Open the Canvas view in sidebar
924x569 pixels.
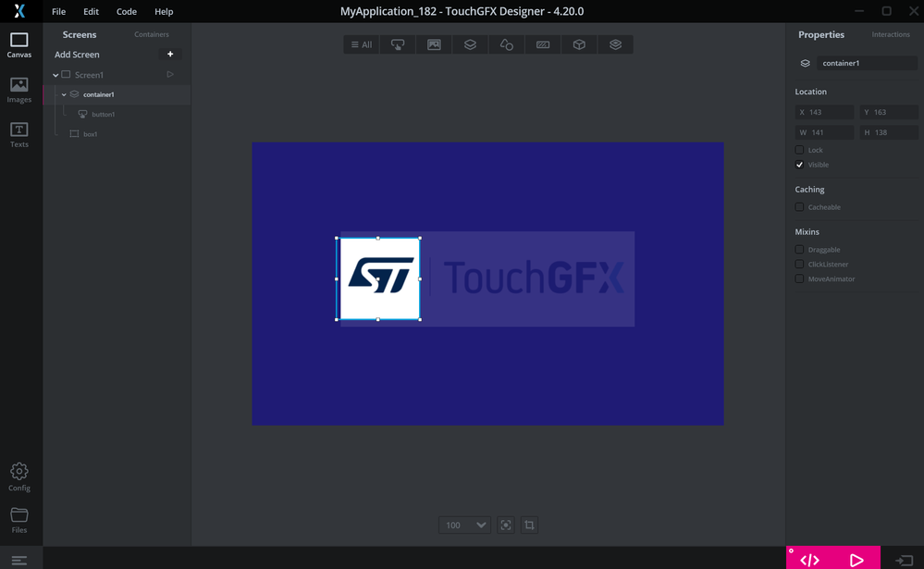[18, 45]
